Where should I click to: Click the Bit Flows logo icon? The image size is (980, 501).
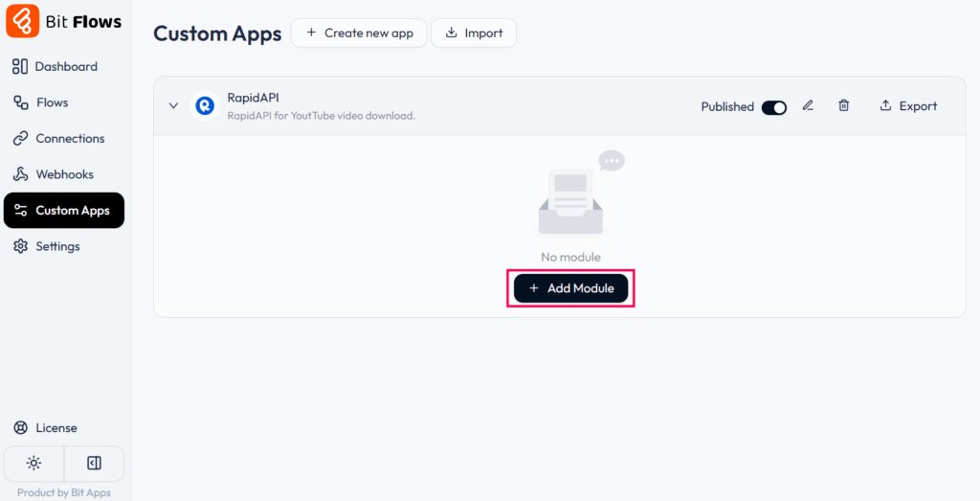(x=23, y=21)
